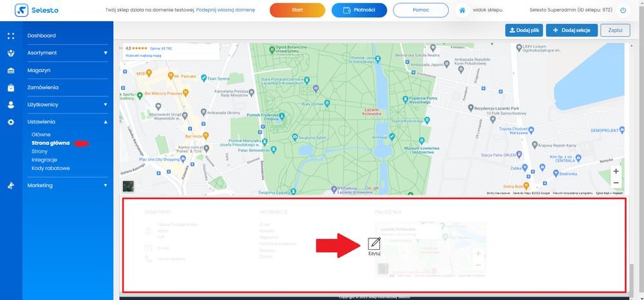Click the Pomoc button

tap(421, 10)
